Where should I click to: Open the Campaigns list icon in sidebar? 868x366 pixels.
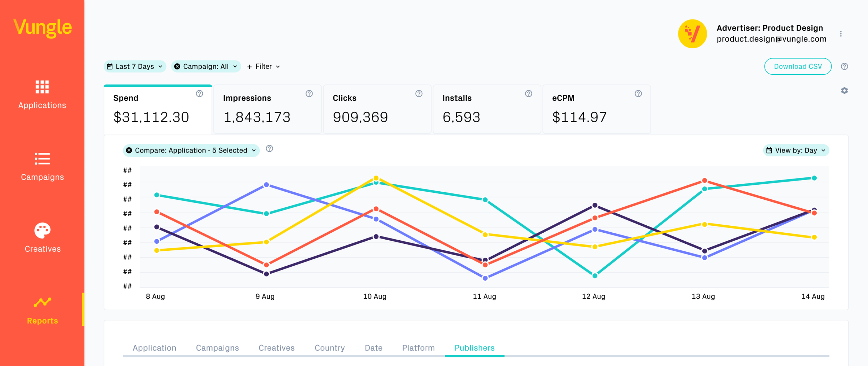(x=42, y=159)
